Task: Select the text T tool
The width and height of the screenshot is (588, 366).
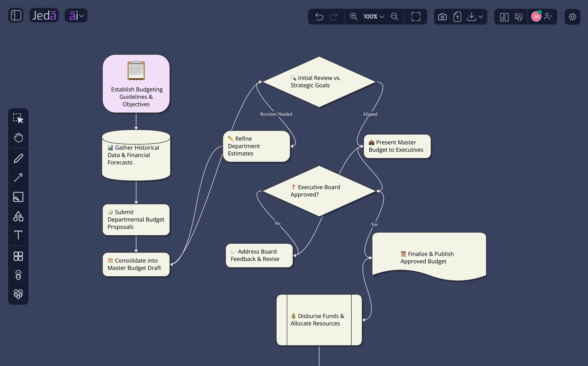Action: (x=18, y=235)
